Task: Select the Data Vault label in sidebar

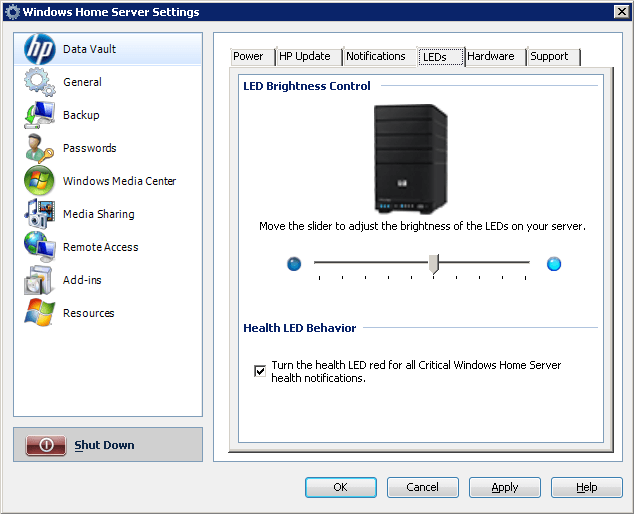Action: 89,49
